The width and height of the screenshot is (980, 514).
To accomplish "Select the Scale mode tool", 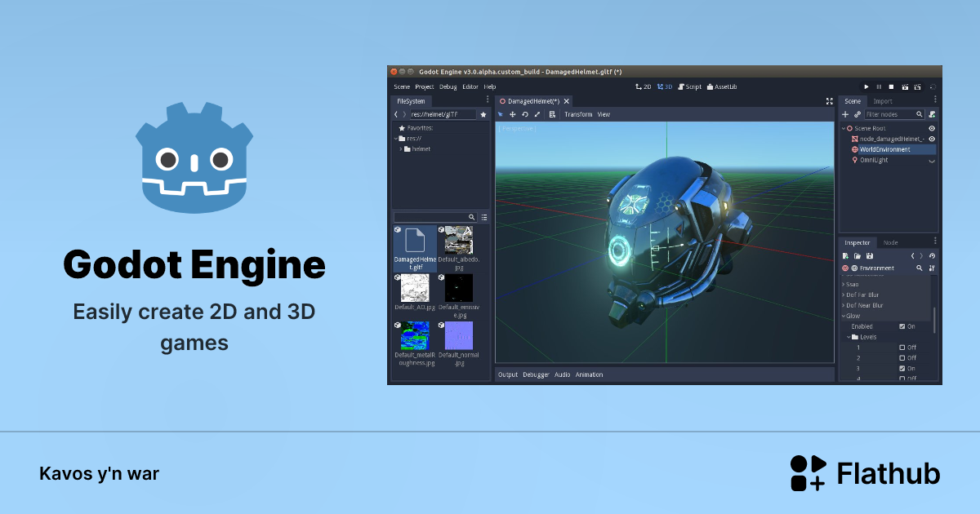I will point(537,114).
